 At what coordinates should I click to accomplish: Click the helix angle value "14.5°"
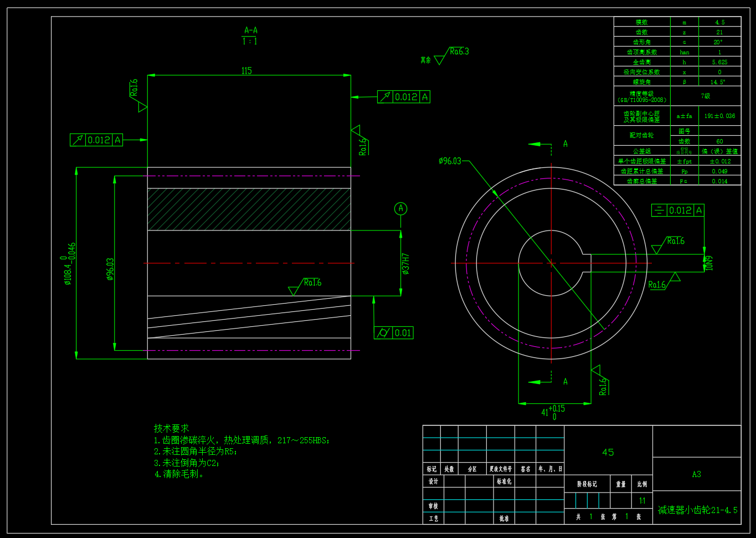pos(719,82)
